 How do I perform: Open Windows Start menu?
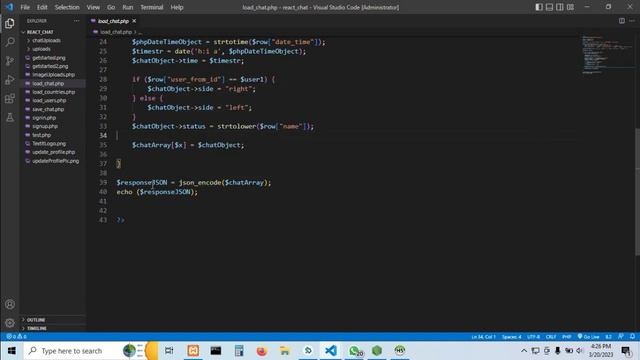[11, 351]
